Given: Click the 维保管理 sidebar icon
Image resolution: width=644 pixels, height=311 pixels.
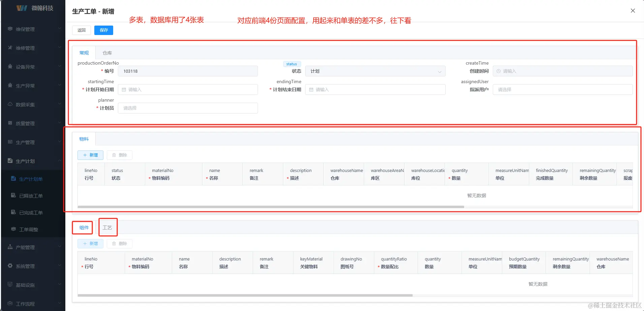Looking at the screenshot, I should [x=10, y=29].
